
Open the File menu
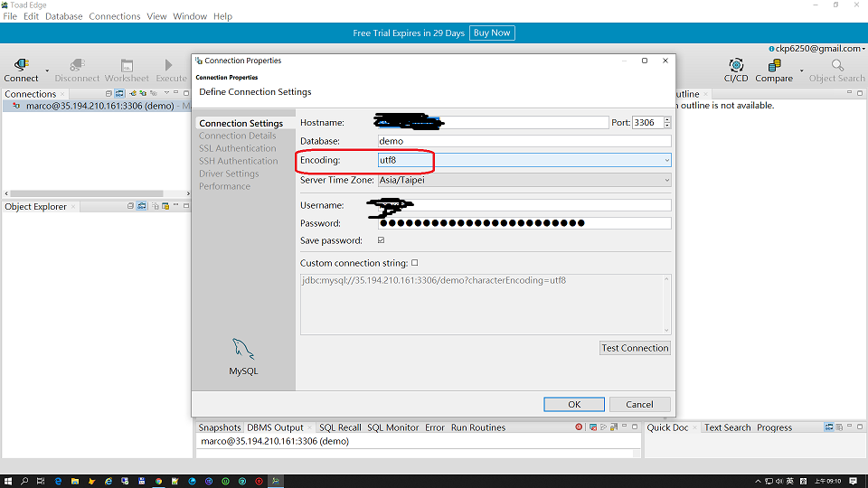(10, 16)
